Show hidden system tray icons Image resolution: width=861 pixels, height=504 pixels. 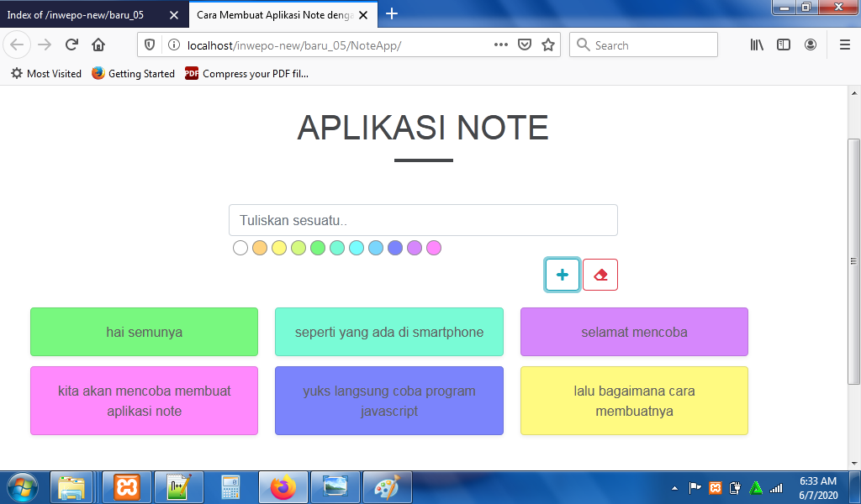(674, 488)
